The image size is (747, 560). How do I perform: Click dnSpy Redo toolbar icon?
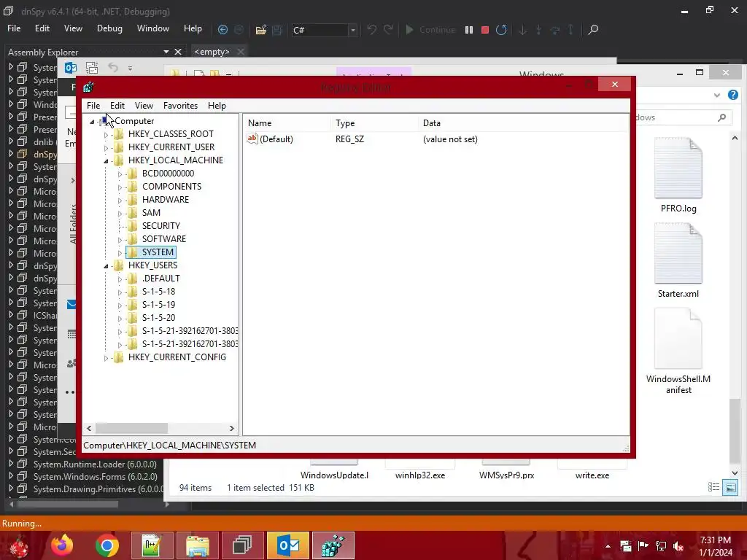388,29
